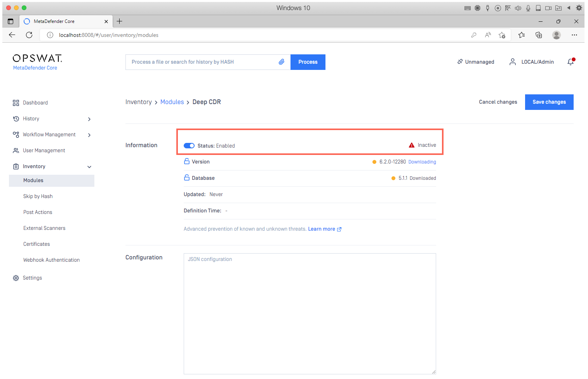Close the MetaDefender Core tab
This screenshot has width=588, height=379.
[x=106, y=21]
